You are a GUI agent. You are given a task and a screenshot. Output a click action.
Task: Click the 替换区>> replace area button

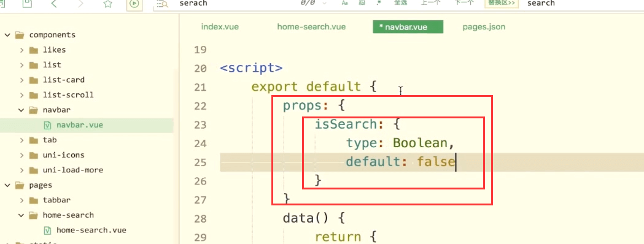tap(502, 3)
